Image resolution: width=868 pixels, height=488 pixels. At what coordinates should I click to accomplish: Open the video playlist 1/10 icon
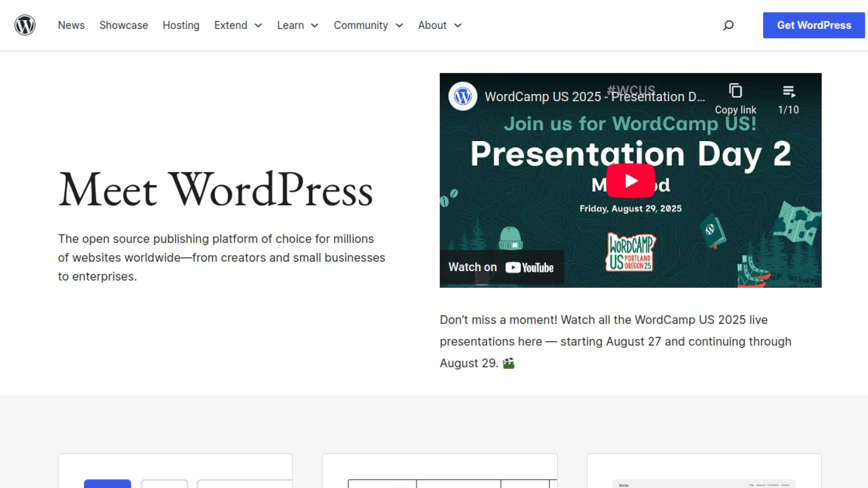click(x=788, y=92)
